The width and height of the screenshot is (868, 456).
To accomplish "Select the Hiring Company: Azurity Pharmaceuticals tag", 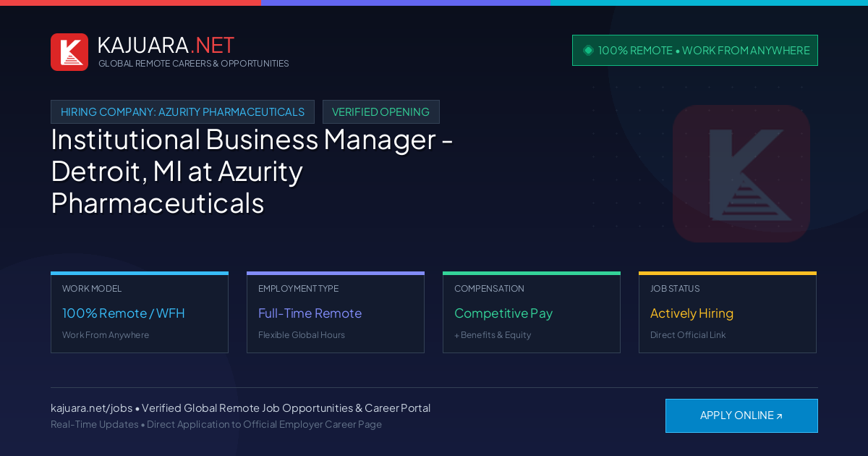I will point(182,111).
